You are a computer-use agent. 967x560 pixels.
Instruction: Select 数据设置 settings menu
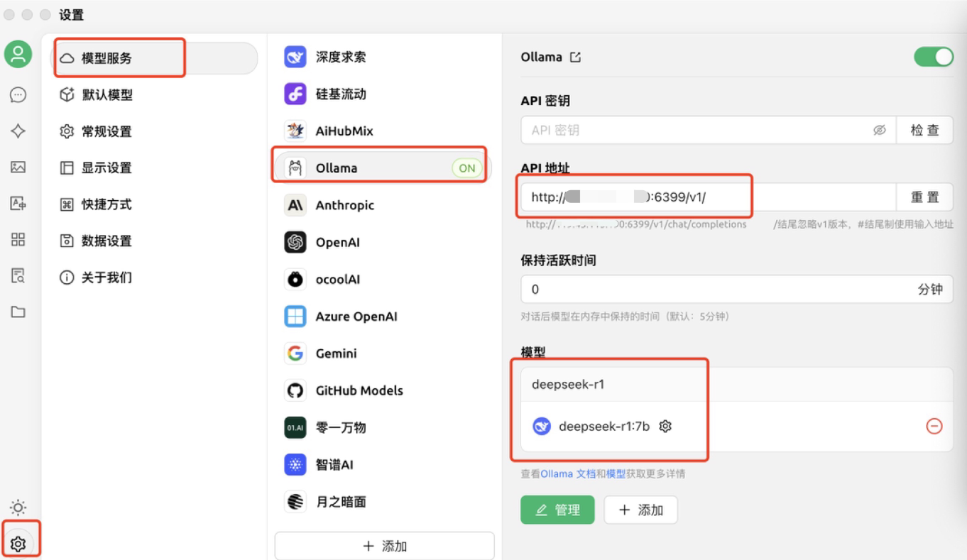[155, 241]
